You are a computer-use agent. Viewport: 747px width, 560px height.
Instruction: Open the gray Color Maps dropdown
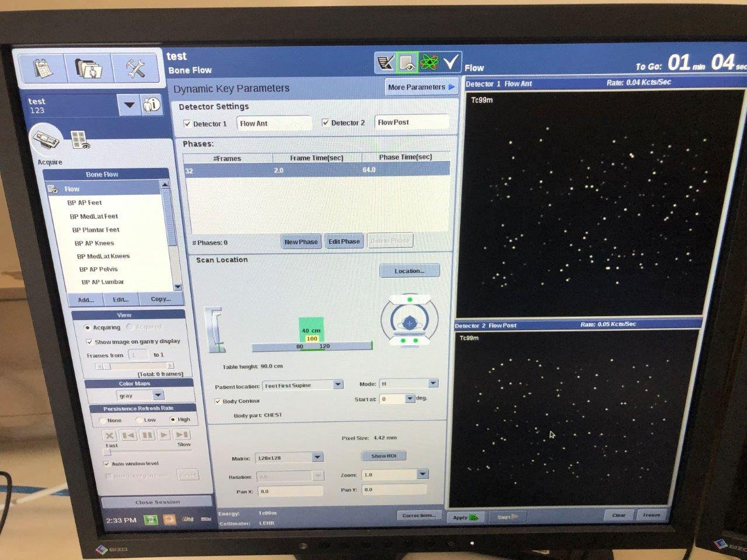(158, 395)
